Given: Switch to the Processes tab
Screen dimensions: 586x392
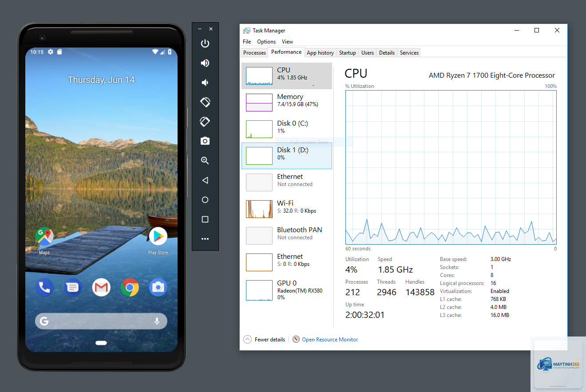Looking at the screenshot, I should click(x=255, y=52).
